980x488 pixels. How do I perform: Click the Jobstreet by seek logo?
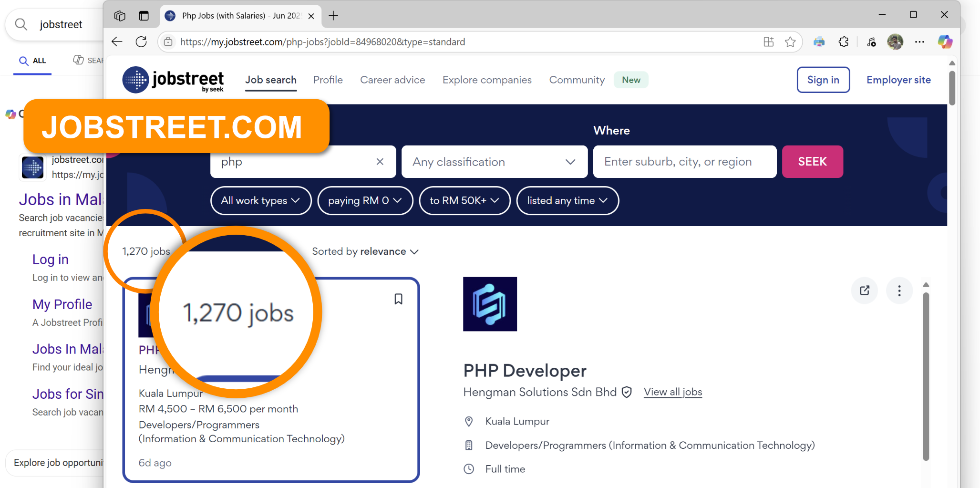click(173, 80)
